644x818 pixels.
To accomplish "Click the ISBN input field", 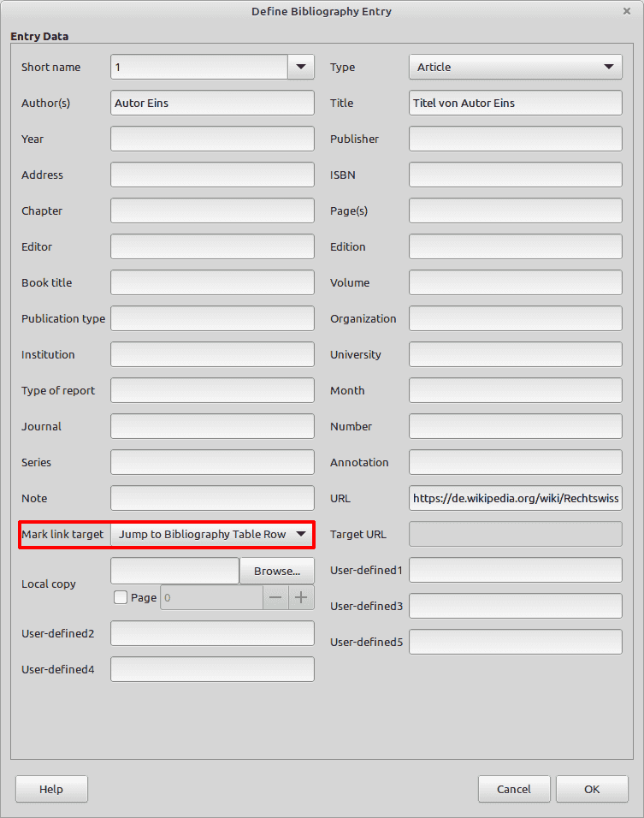I will tap(515, 175).
